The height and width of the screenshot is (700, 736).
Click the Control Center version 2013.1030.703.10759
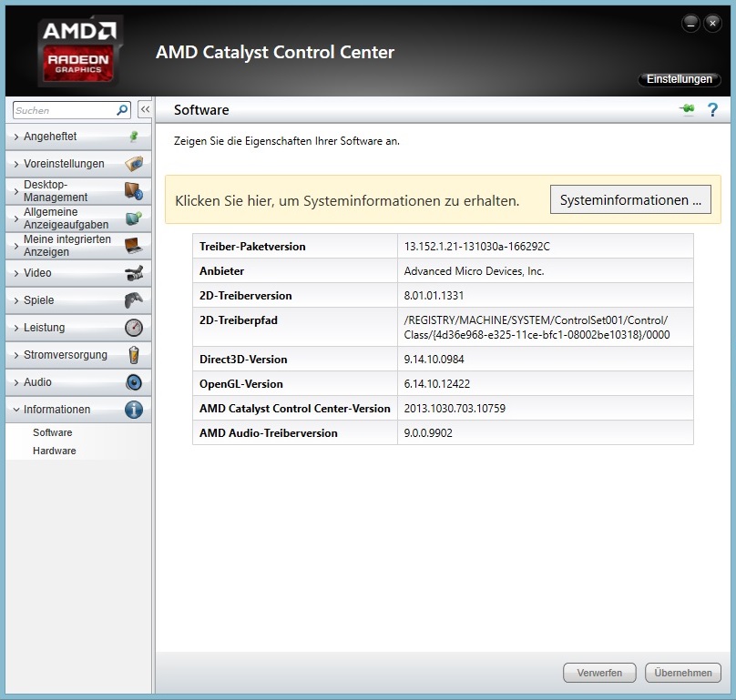click(x=455, y=408)
